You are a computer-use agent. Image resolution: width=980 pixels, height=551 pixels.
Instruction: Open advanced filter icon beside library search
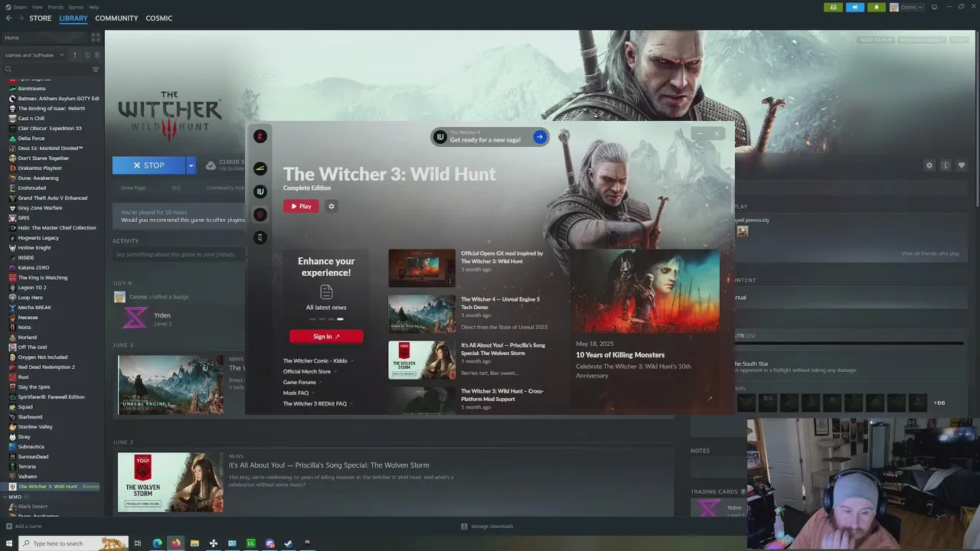coord(96,70)
